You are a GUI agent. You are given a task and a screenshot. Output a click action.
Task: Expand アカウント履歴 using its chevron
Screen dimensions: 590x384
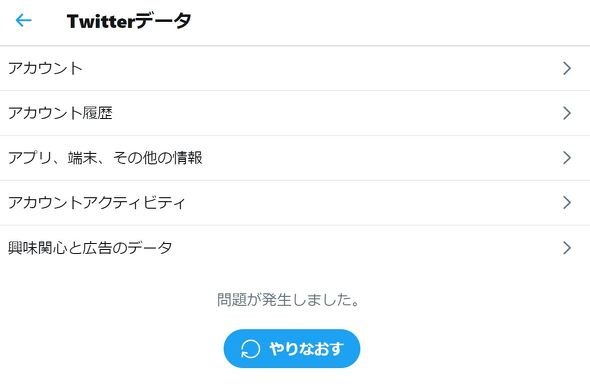coord(567,113)
